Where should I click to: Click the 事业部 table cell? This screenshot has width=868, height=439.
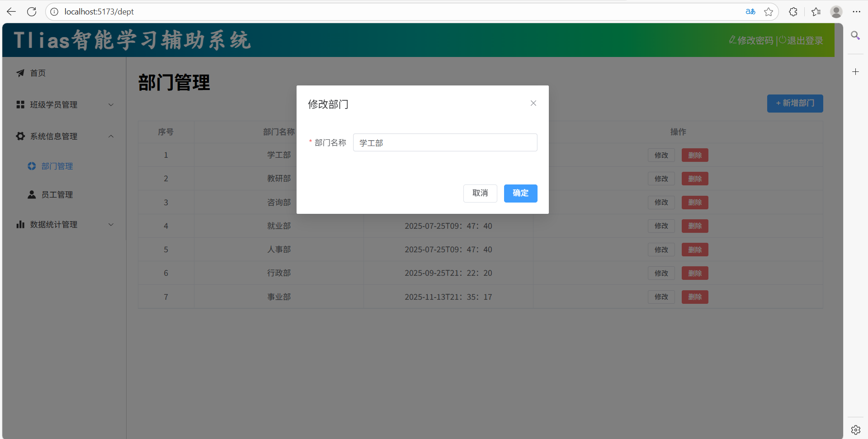(279, 297)
